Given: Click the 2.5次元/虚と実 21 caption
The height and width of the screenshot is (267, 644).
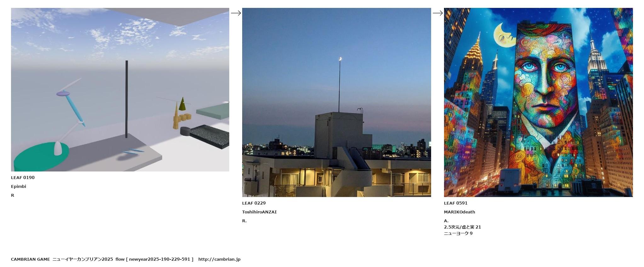Looking at the screenshot, I should (x=462, y=227).
